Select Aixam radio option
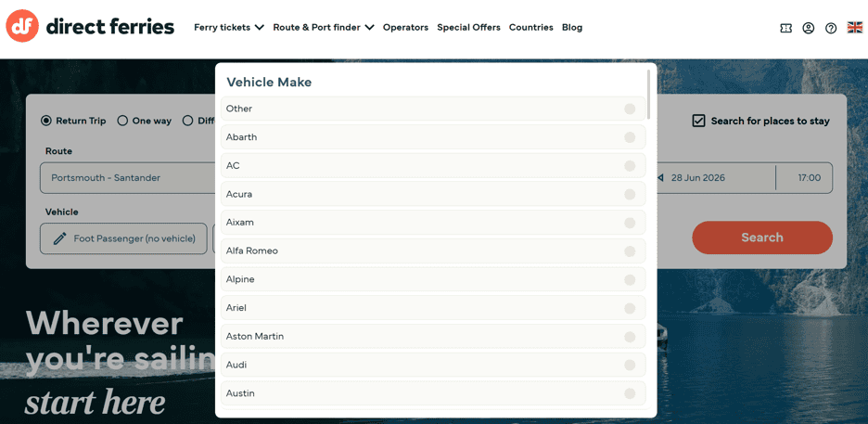Screen dimensions: 868x424 pos(630,223)
